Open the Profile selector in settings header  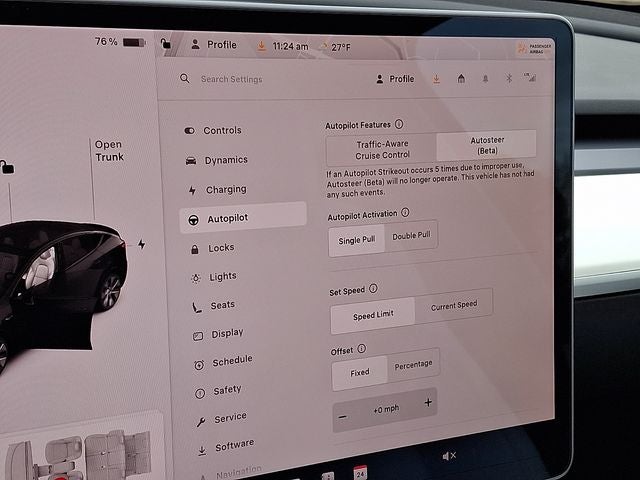click(395, 79)
